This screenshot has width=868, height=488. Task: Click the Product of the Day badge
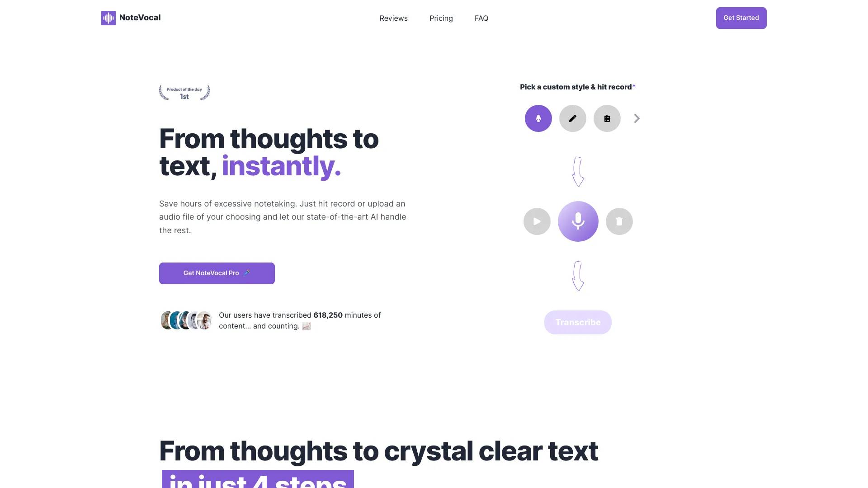(184, 92)
